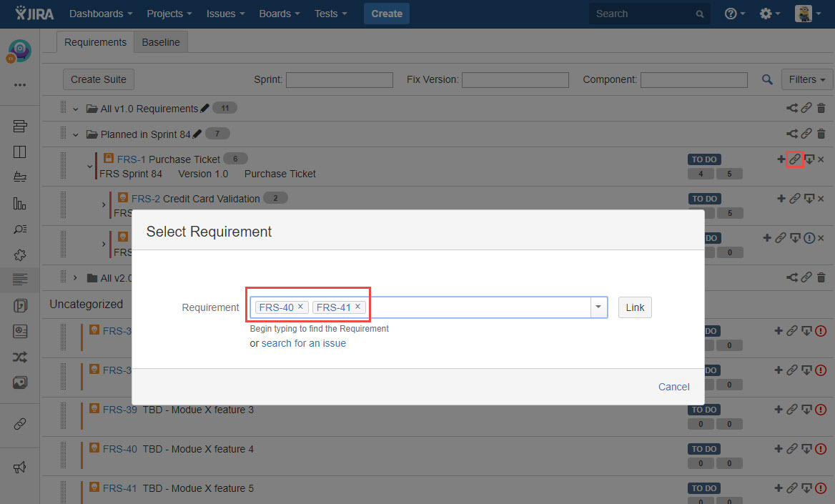Click the Sprint filter input field
The width and height of the screenshot is (835, 504).
[340, 80]
